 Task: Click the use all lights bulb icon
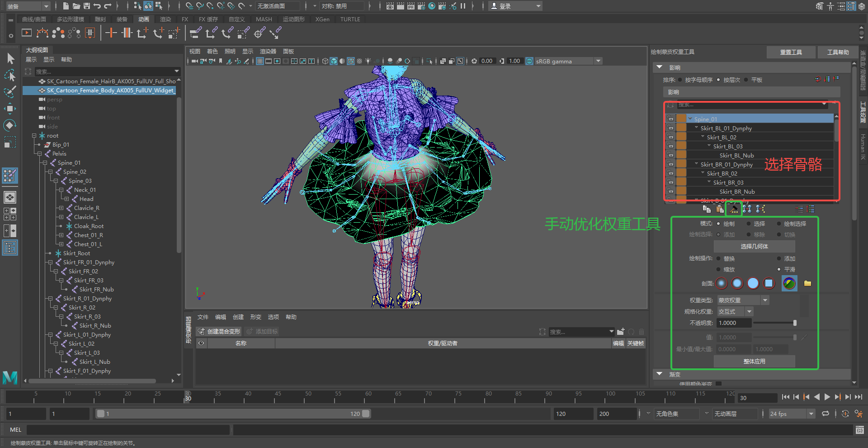point(368,61)
